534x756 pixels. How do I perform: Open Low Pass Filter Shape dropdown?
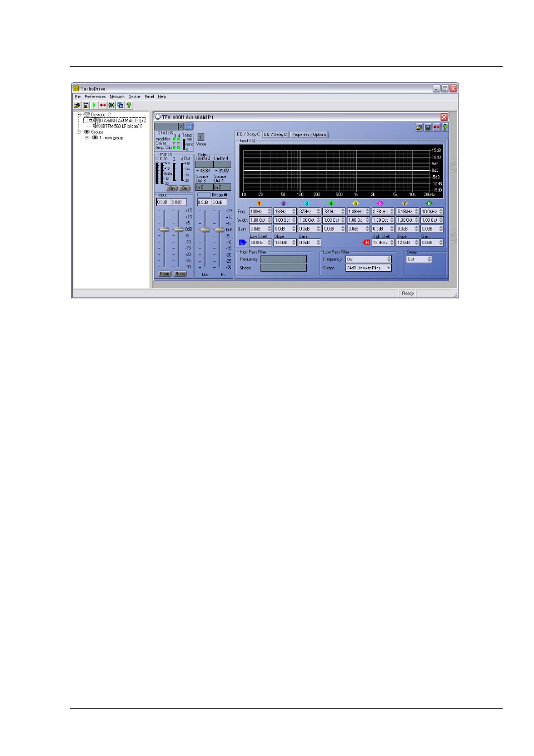point(368,268)
